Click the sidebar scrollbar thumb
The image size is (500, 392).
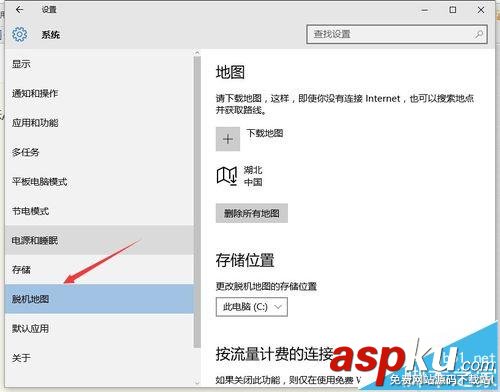pos(197,202)
